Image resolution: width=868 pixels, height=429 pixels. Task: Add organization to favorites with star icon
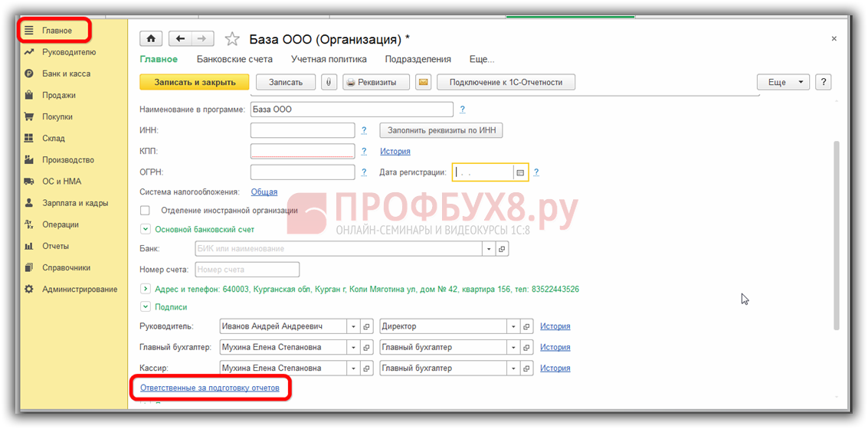point(232,39)
